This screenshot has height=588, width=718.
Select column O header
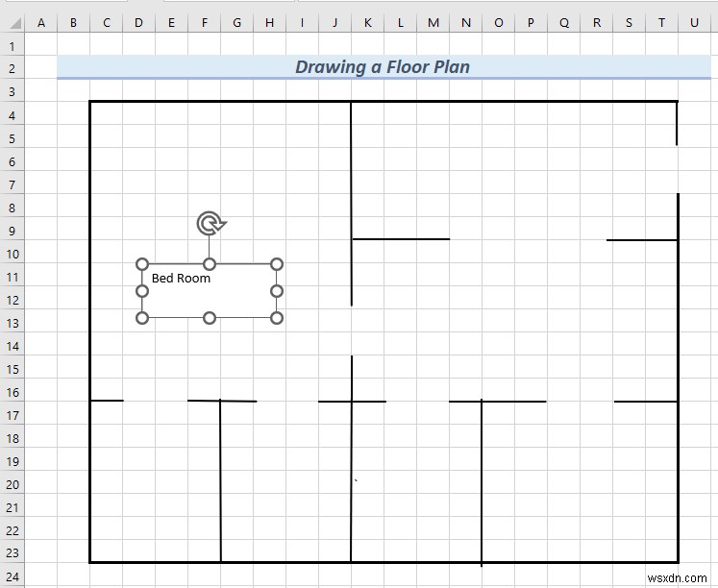498,23
